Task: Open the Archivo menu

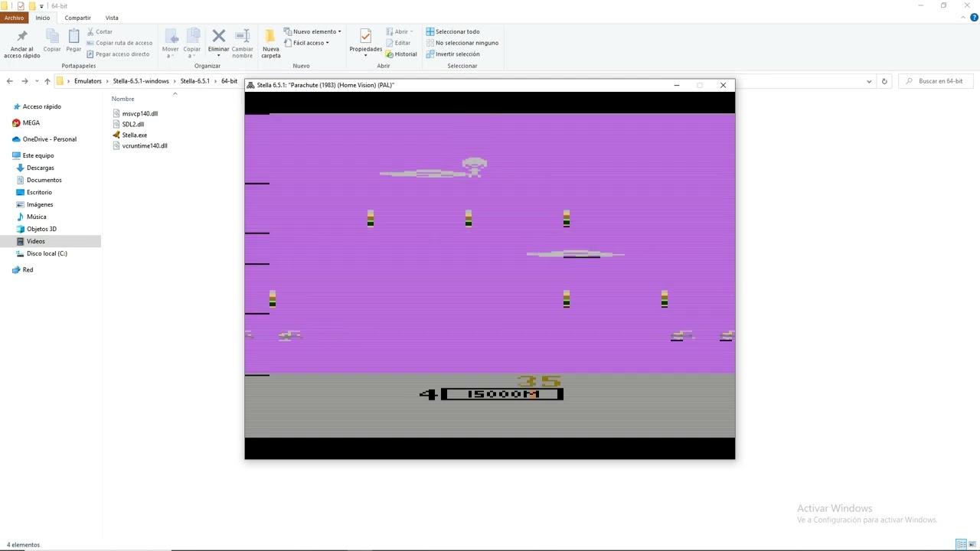Action: pyautogui.click(x=14, y=18)
